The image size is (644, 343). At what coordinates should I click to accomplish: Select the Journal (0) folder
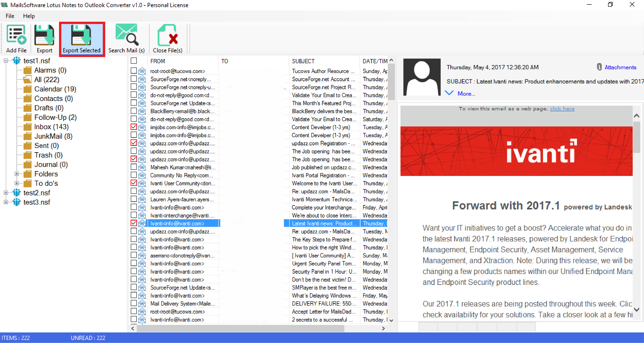coord(51,165)
